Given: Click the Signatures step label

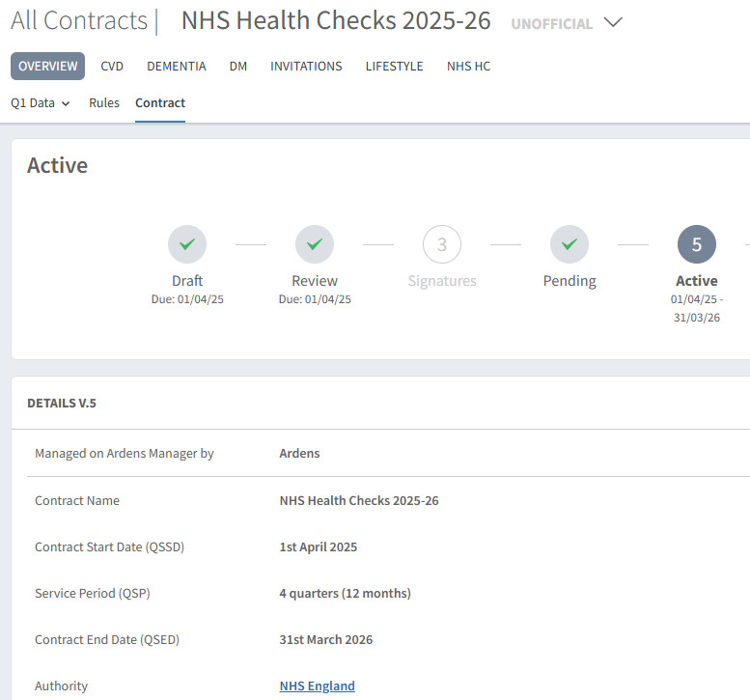Looking at the screenshot, I should point(442,280).
